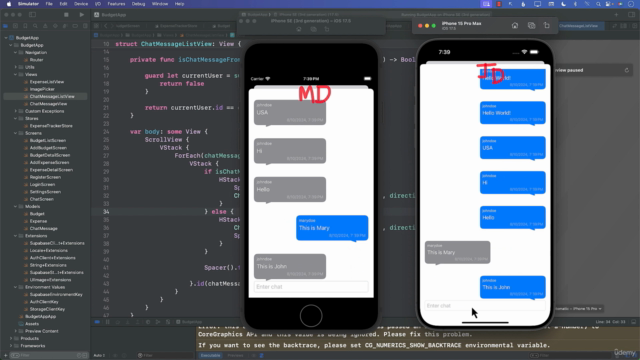Open the I/O menu
Image resolution: width=640 pixels, height=360 pixels.
pyautogui.click(x=98, y=4)
